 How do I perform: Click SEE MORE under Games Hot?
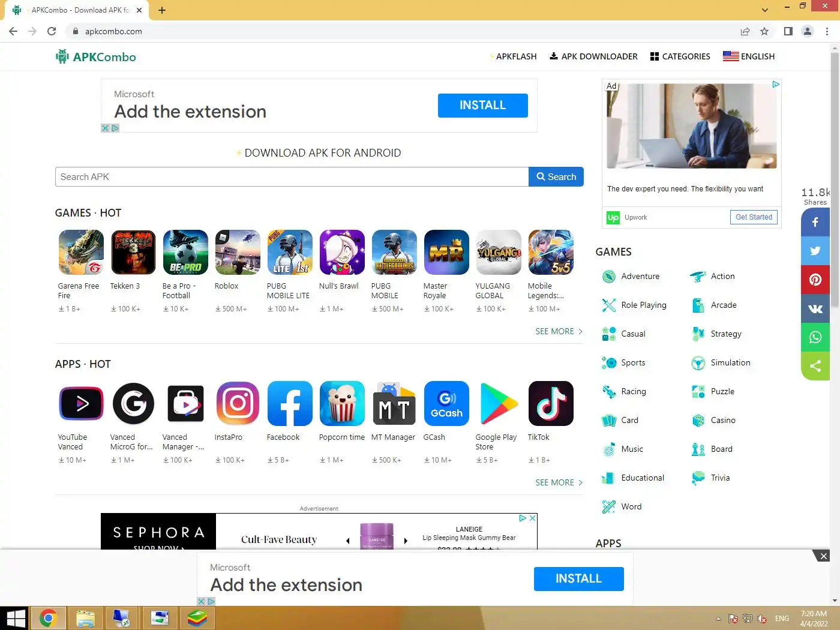pos(559,331)
